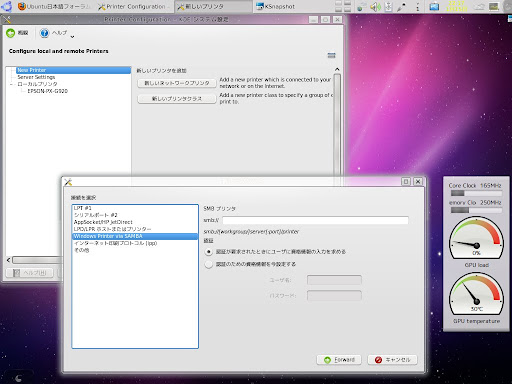Click the blue tray icon beside clock
The height and width of the screenshot is (384, 512).
click(x=434, y=6)
